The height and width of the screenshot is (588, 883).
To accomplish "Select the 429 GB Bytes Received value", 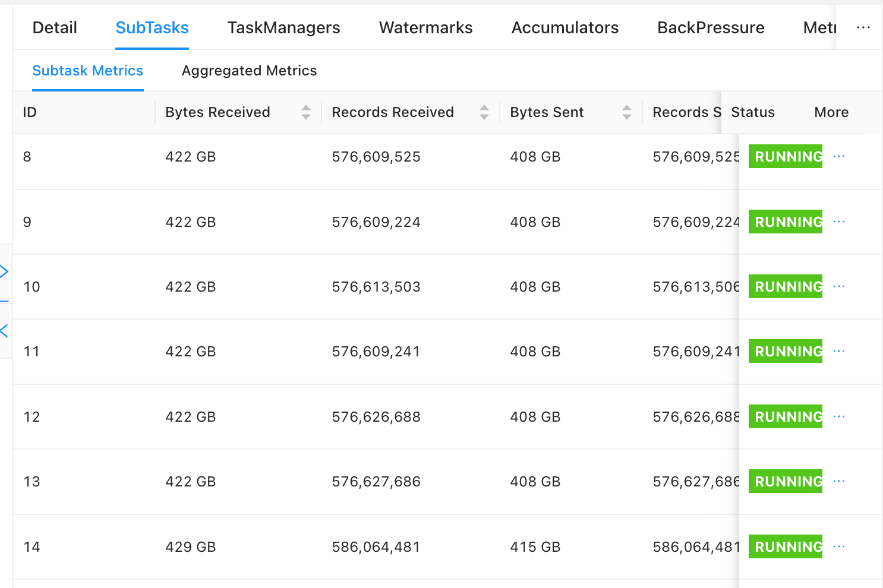I will click(191, 547).
